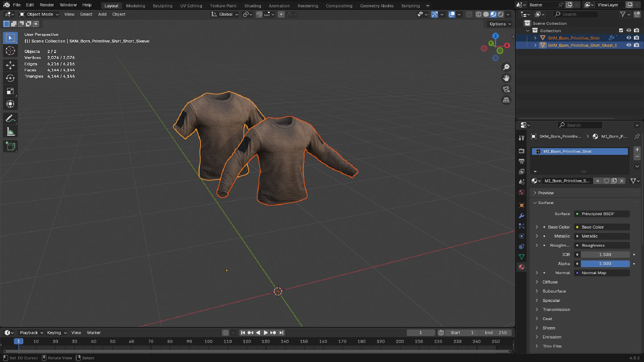The width and height of the screenshot is (644, 362).
Task: Select the Move tool in toolbar
Action: pyautogui.click(x=10, y=65)
